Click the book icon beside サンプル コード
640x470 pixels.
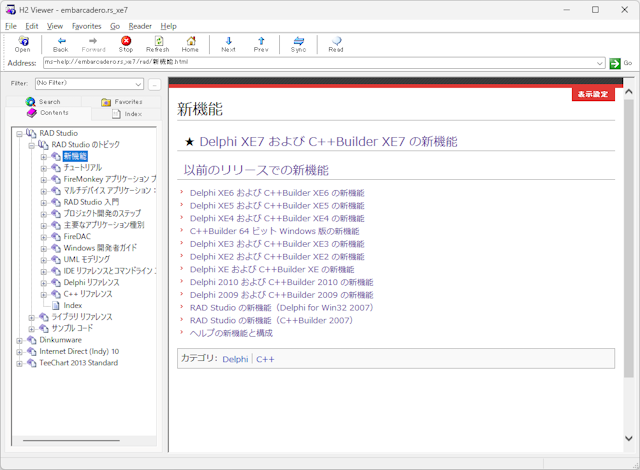tap(44, 328)
